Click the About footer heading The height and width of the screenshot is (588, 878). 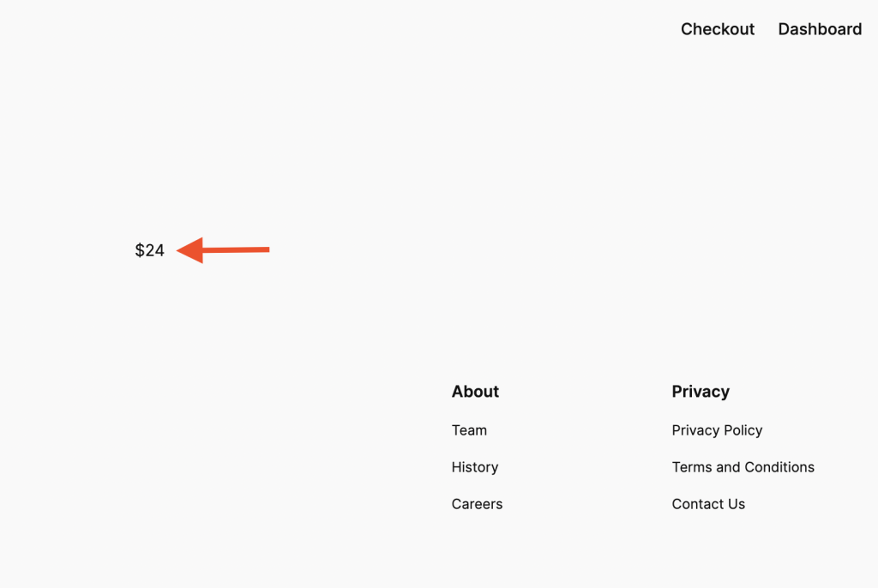click(x=475, y=392)
